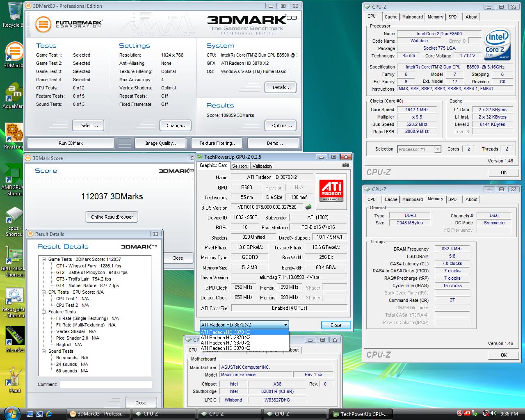Open the RivaTuner desktop shortcut
The height and width of the screenshot is (420, 525).
coord(14,136)
